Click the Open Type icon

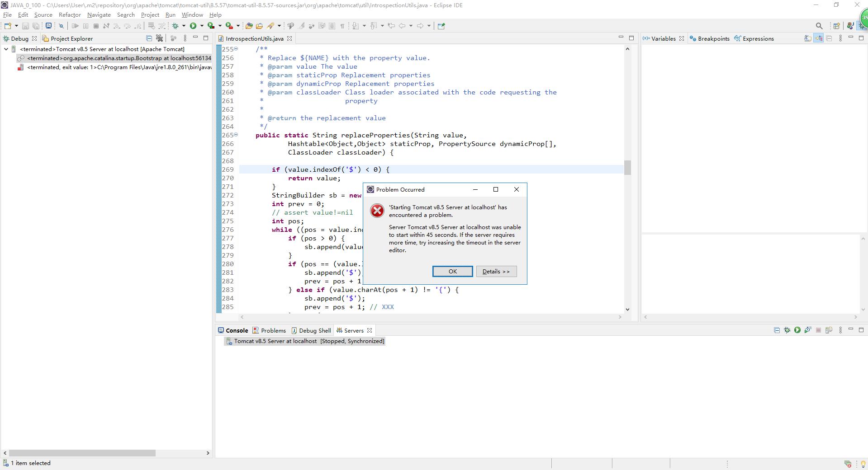pyautogui.click(x=249, y=26)
